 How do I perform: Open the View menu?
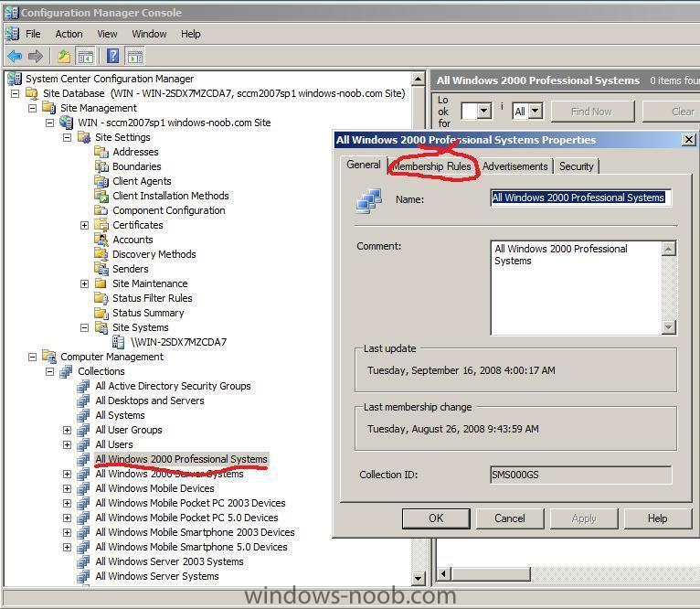pos(107,34)
